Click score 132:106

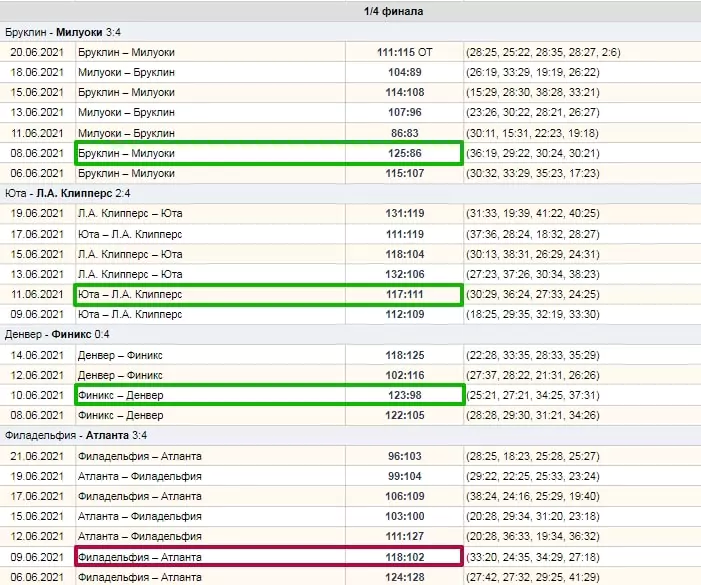point(405,274)
